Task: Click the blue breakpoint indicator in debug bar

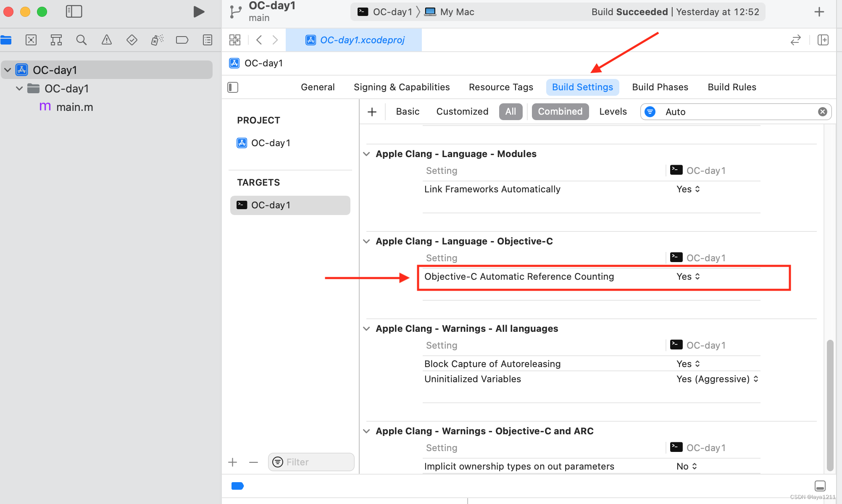Action: (x=237, y=486)
